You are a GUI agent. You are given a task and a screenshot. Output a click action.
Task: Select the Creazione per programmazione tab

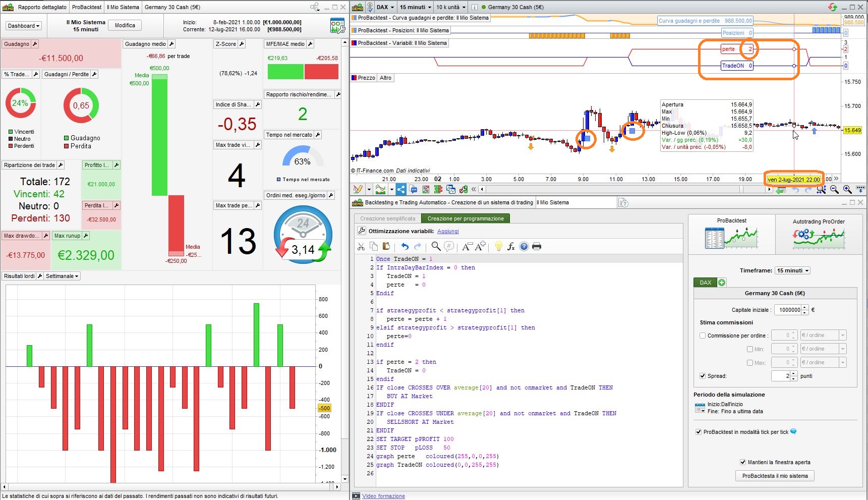click(x=466, y=218)
